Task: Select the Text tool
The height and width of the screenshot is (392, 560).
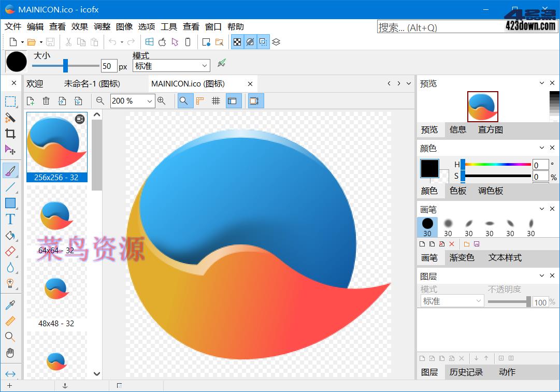Action: 10,219
